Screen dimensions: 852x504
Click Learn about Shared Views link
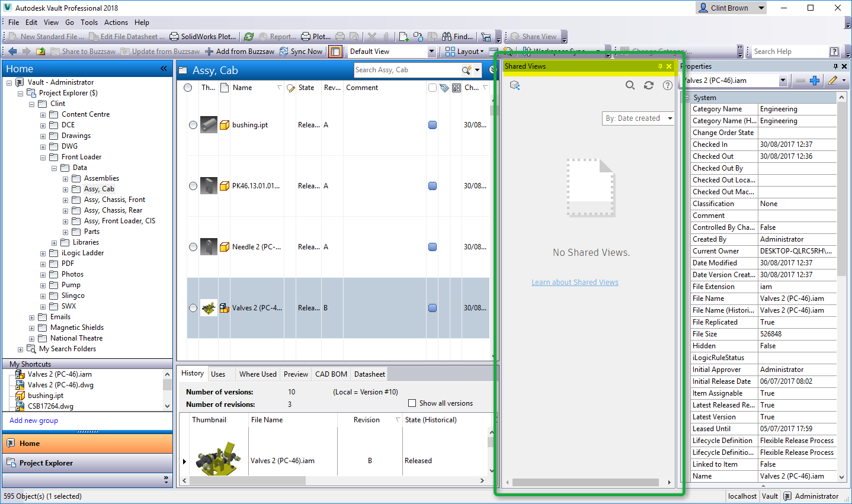[575, 283]
